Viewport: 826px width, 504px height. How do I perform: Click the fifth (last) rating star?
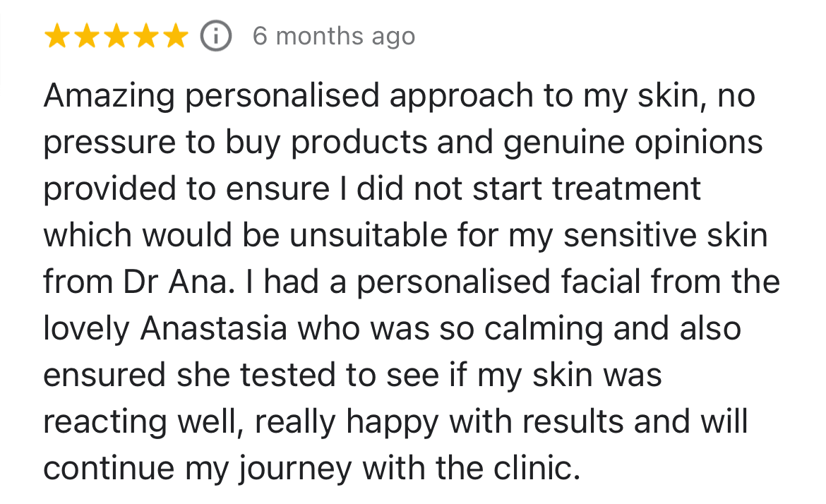tap(175, 36)
